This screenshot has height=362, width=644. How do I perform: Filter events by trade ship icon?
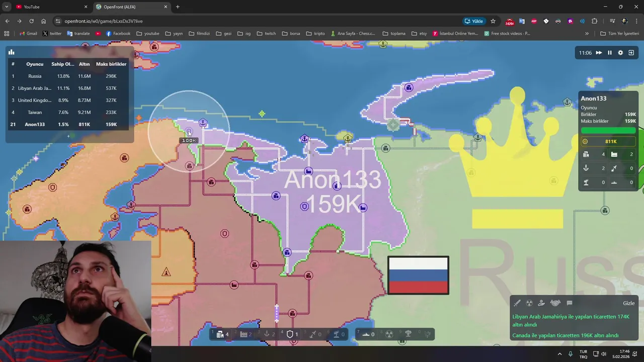point(541,303)
